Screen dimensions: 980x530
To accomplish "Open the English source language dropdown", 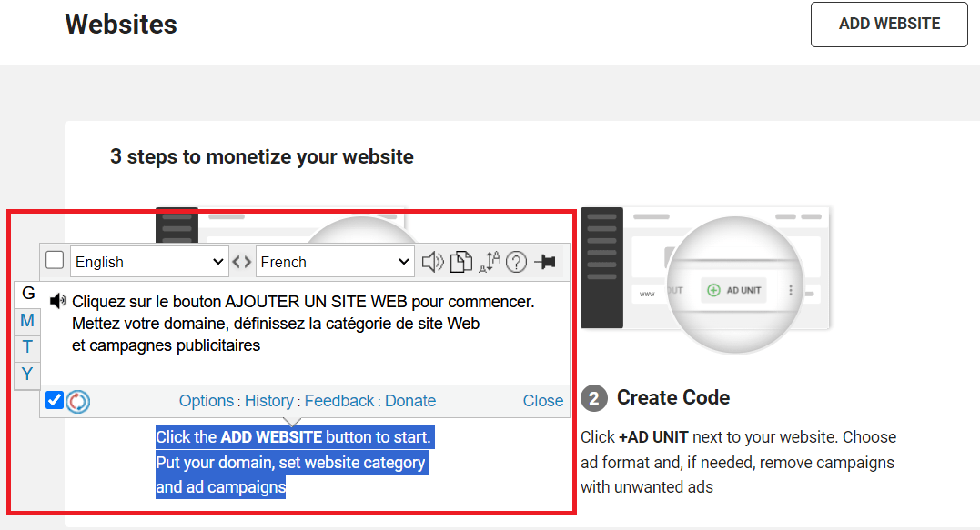I will click(x=148, y=261).
